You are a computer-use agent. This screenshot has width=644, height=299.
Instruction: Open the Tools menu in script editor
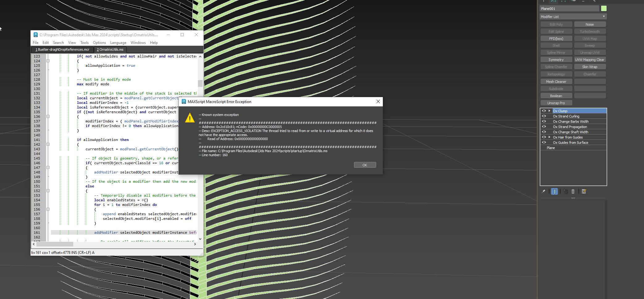[84, 43]
